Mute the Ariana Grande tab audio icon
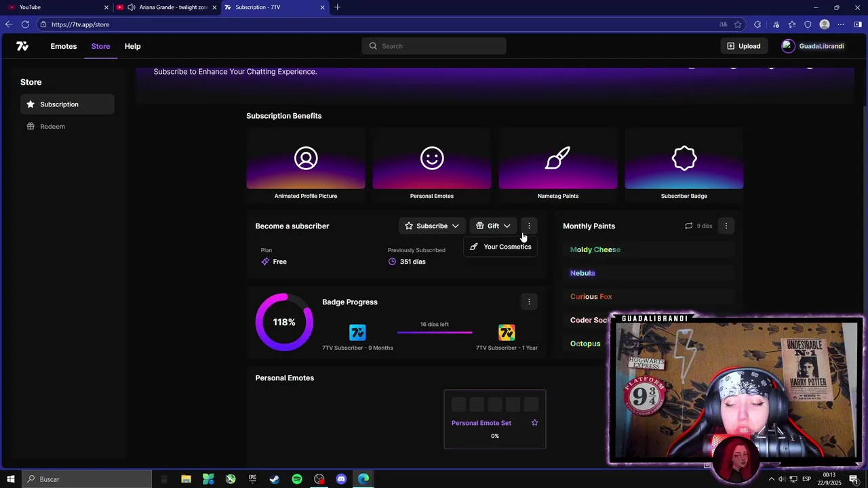 (131, 7)
